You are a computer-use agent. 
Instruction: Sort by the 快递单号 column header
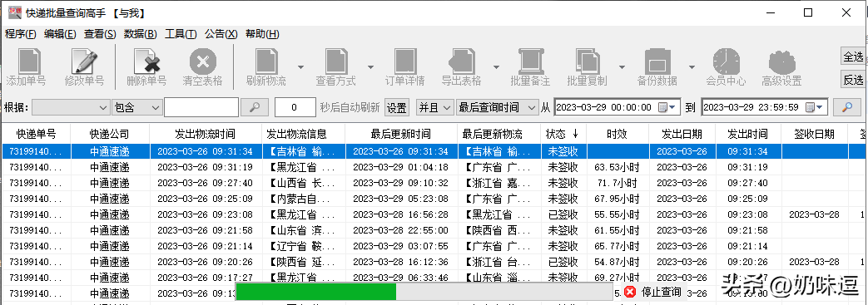point(36,134)
